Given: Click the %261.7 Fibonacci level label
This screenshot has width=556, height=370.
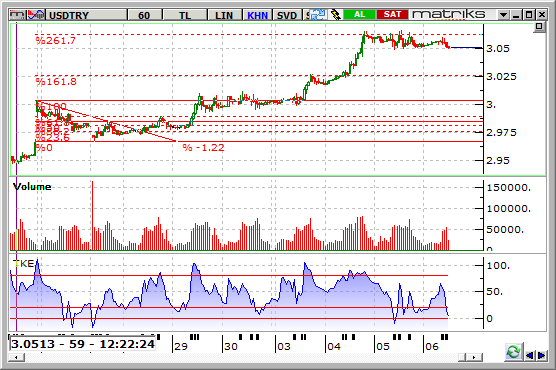Looking at the screenshot, I should click(x=56, y=40).
